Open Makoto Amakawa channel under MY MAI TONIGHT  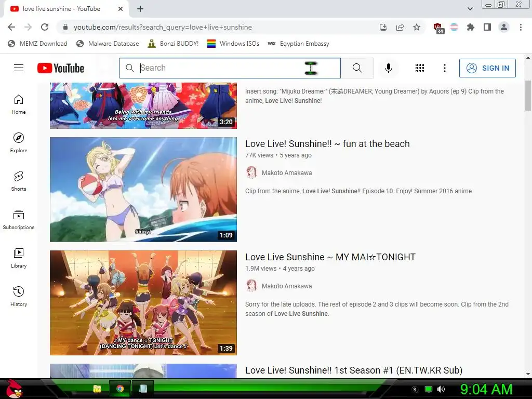click(287, 286)
